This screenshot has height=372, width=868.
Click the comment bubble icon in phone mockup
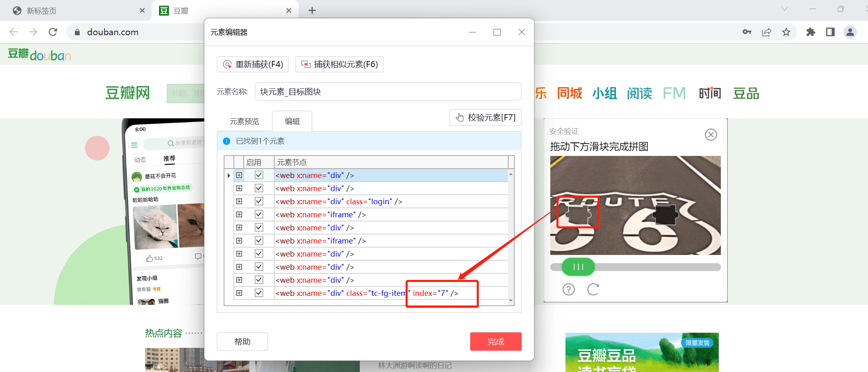(198, 256)
